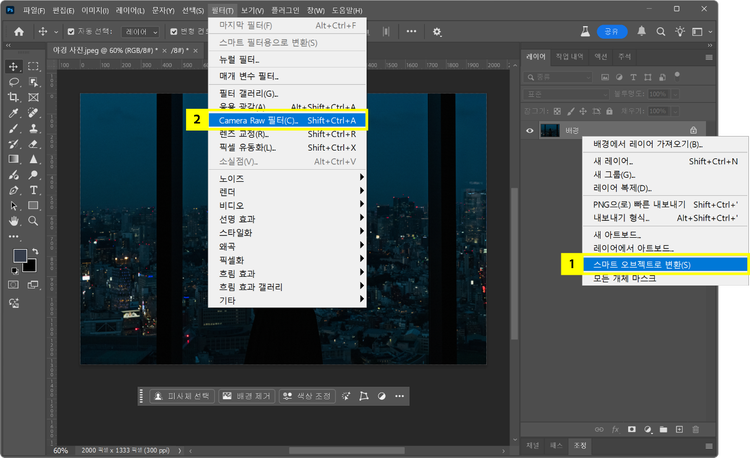Image resolution: width=750 pixels, height=458 pixels.
Task: Select the Rectangular Marquee tool
Action: click(33, 66)
